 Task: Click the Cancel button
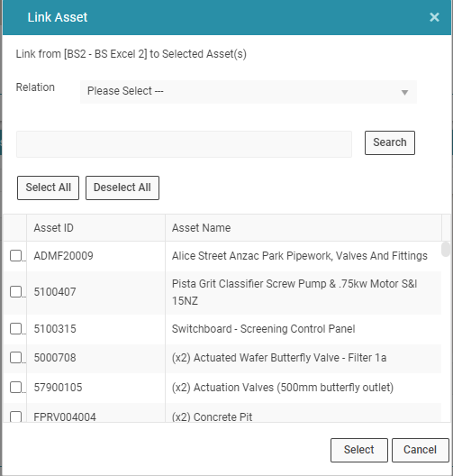pyautogui.click(x=420, y=450)
